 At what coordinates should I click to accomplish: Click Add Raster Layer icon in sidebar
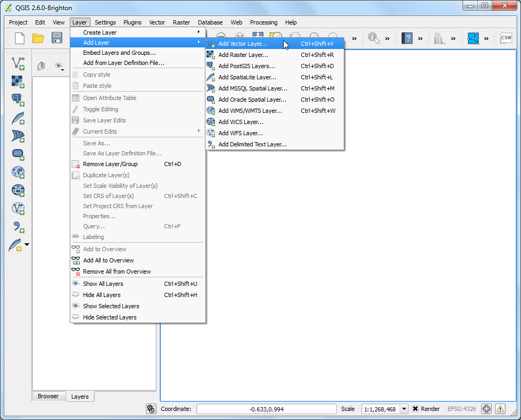pos(18,81)
